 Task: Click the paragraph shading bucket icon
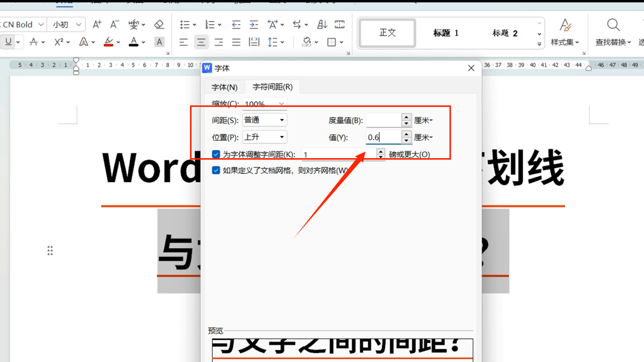coord(306,42)
